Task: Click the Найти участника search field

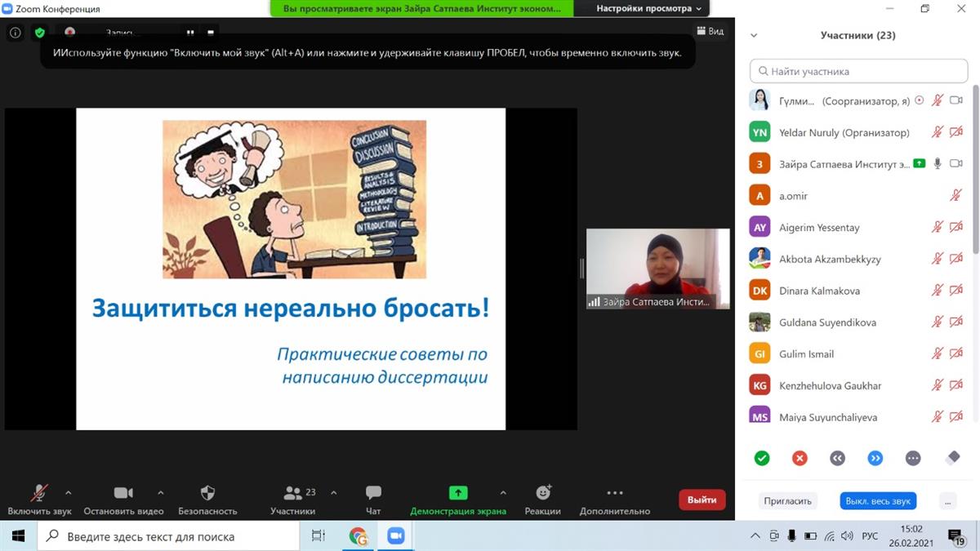Action: pos(858,71)
